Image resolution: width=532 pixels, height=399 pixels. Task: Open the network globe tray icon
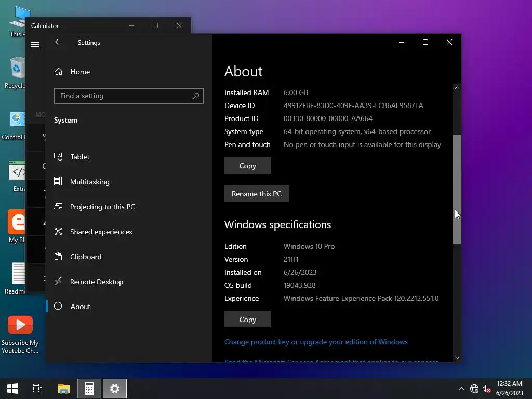[x=474, y=389]
